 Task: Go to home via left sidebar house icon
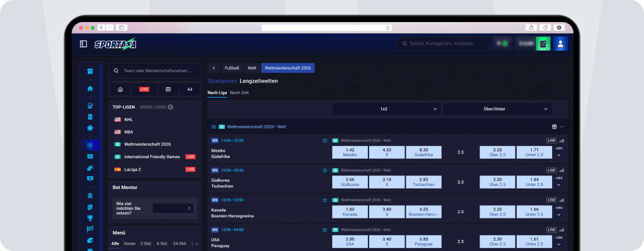[x=90, y=88]
